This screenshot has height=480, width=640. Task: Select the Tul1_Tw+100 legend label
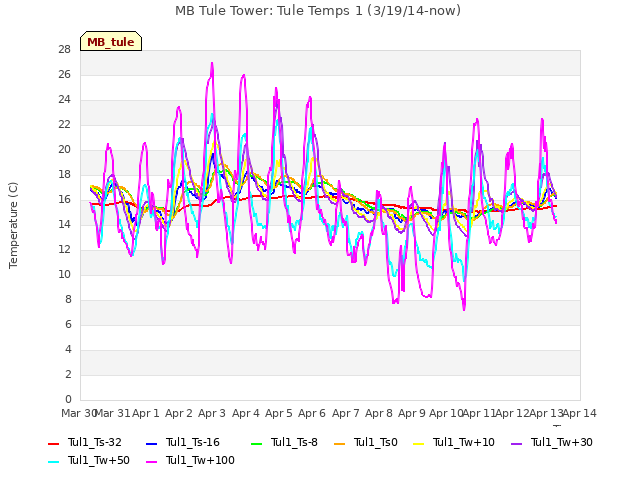coord(200,460)
